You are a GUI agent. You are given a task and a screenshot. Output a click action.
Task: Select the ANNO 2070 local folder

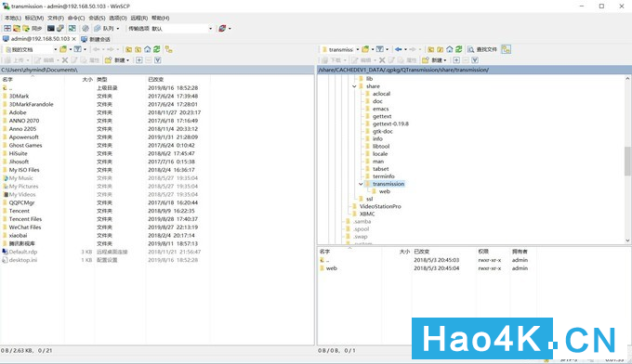(24, 121)
